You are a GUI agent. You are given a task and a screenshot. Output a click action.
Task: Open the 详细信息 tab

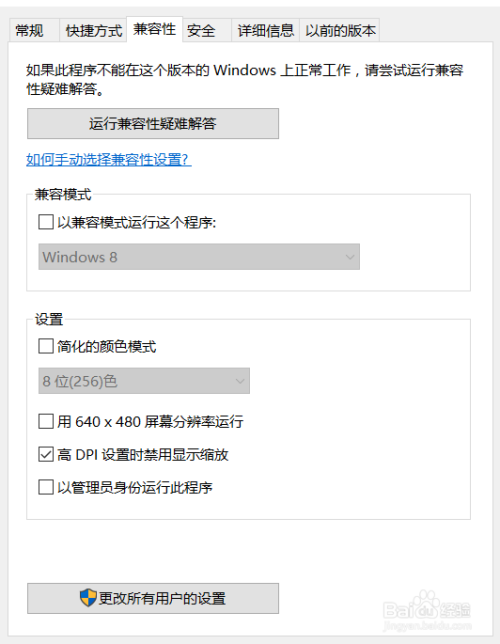[x=266, y=30]
